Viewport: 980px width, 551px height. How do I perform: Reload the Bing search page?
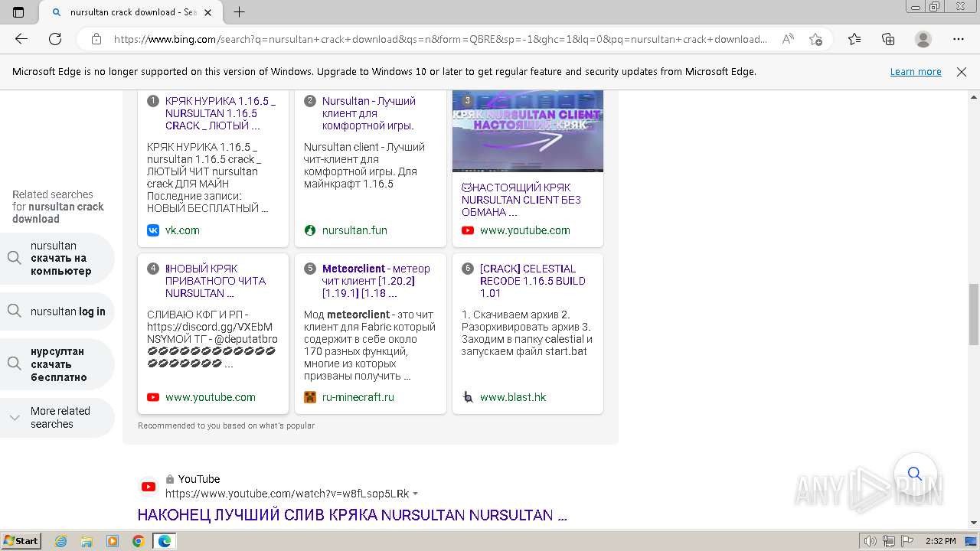[x=55, y=39]
